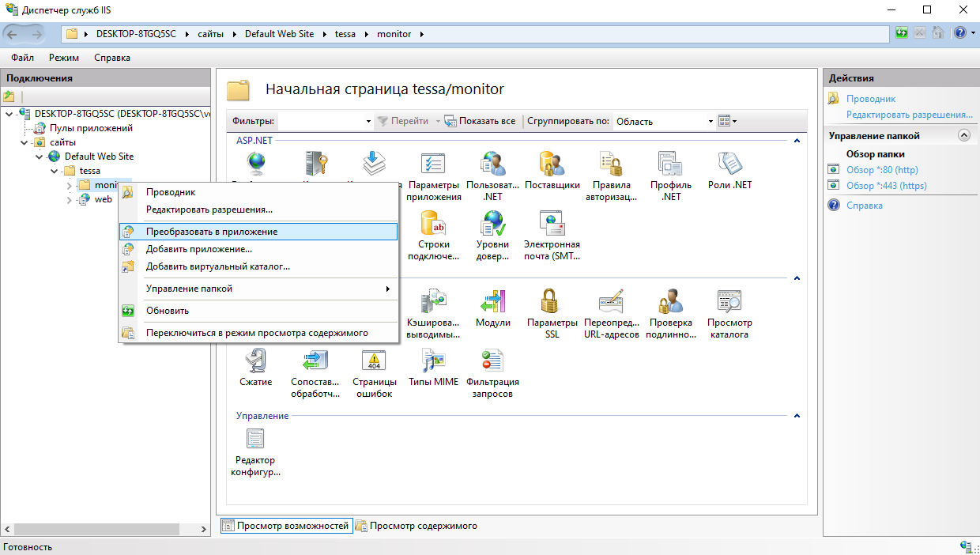Open the Режим menu
This screenshot has height=555, width=980.
(63, 58)
